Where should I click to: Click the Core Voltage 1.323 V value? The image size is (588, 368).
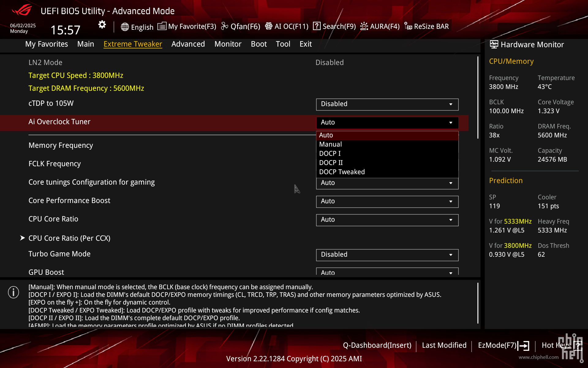[548, 111]
